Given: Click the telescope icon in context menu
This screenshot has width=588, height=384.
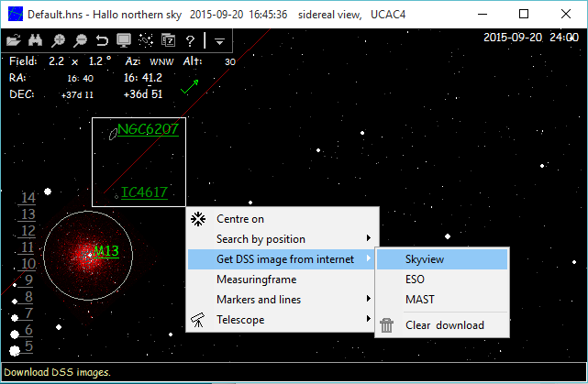Looking at the screenshot, I should pyautogui.click(x=198, y=320).
